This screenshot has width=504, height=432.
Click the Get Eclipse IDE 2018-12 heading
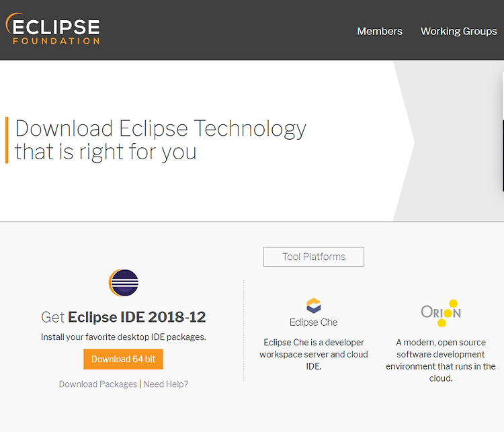click(124, 317)
